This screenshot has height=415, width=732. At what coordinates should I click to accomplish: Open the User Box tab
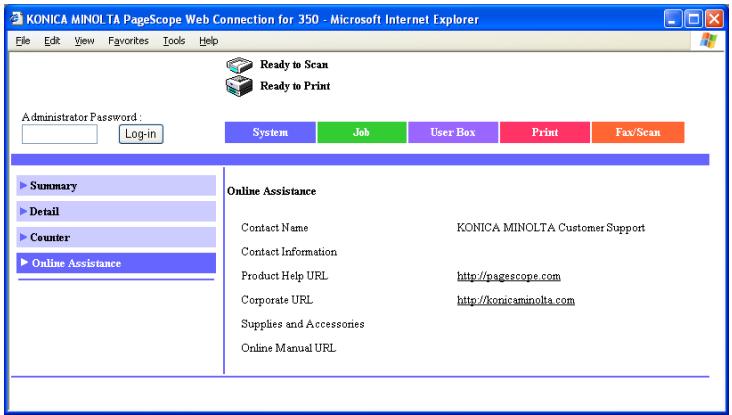(x=453, y=133)
